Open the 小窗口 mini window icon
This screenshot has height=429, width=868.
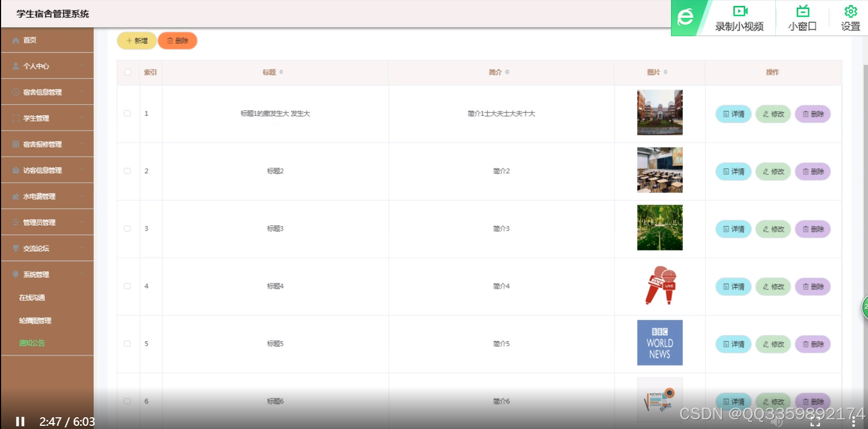click(x=803, y=11)
